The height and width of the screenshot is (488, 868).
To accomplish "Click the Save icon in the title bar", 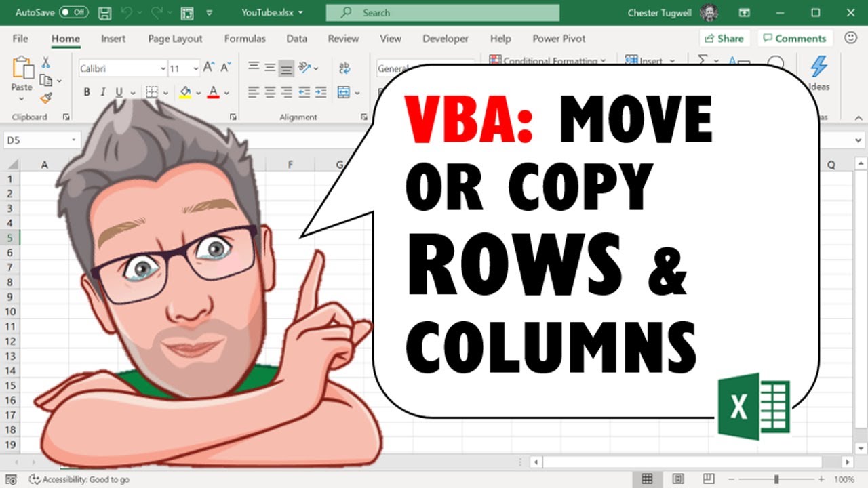I will [104, 13].
